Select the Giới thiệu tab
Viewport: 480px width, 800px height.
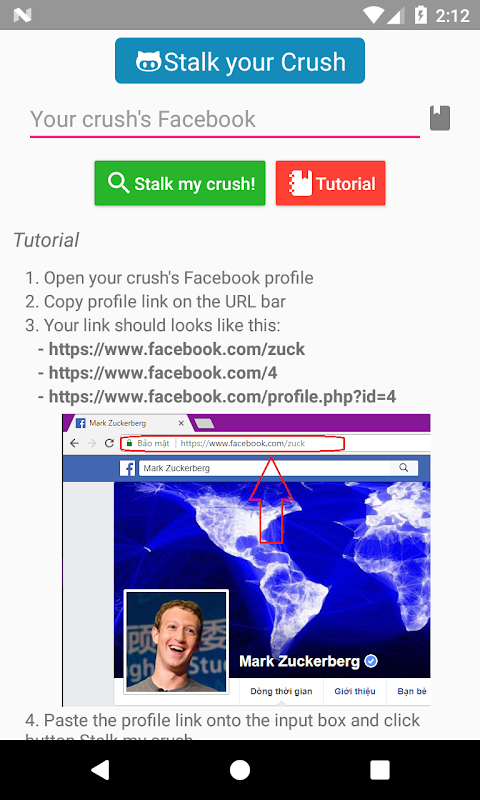(x=355, y=691)
